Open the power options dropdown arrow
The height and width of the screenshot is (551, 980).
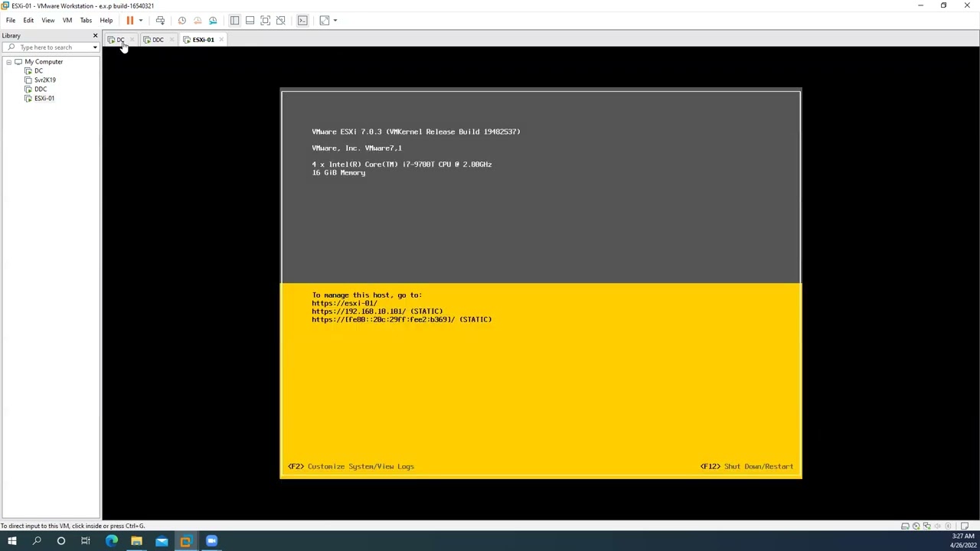pos(140,21)
